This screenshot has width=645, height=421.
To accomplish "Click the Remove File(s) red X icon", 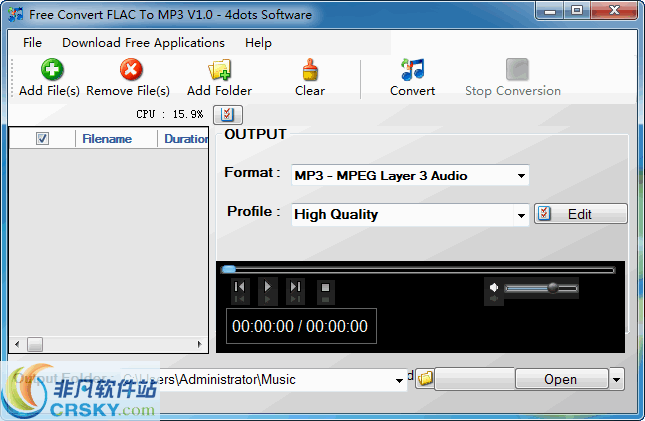I will coord(131,69).
